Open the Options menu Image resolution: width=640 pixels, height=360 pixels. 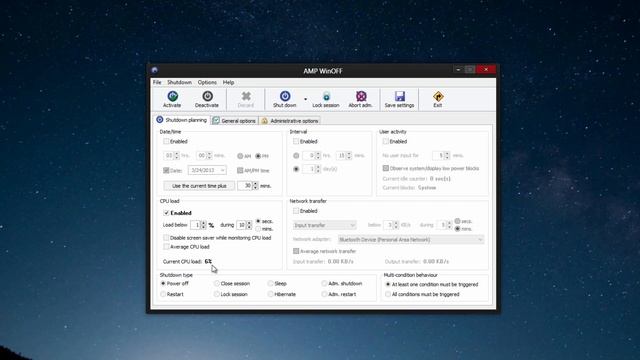pos(207,82)
